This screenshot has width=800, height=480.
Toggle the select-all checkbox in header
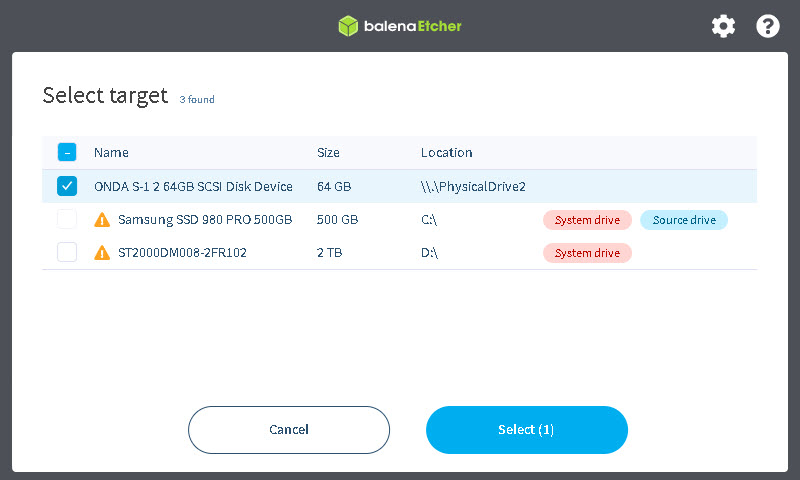pos(67,152)
